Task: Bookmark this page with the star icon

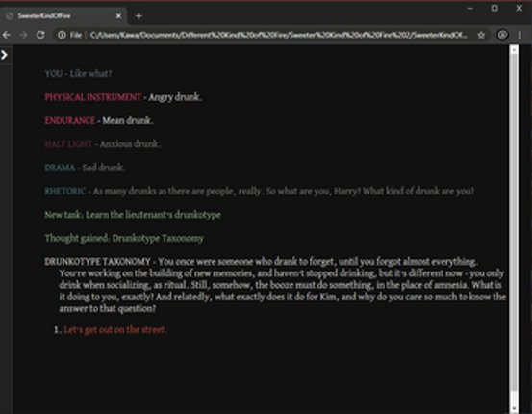Action: coord(481,35)
